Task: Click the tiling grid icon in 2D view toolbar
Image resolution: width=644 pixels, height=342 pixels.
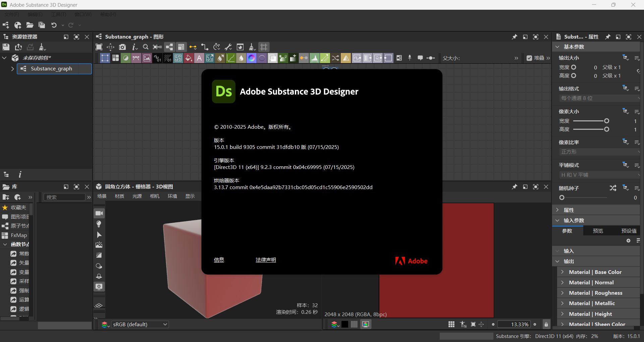Action: [451, 324]
